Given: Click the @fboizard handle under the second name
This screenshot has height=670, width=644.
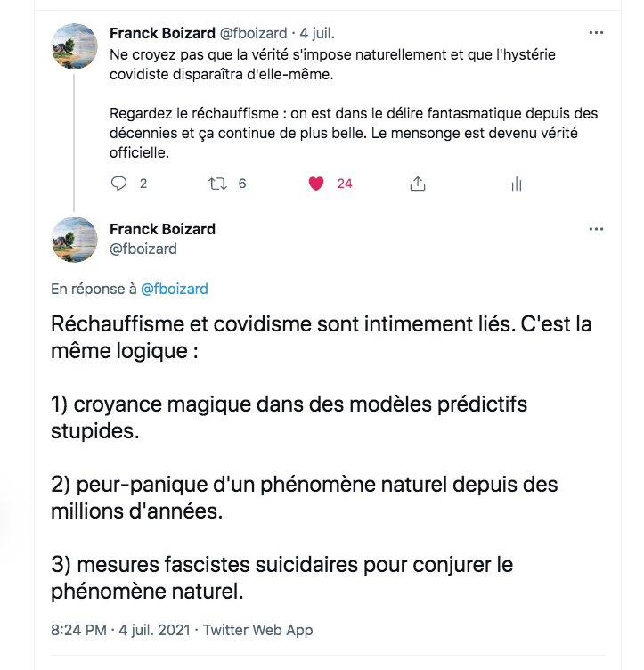Looking at the screenshot, I should point(143,249).
